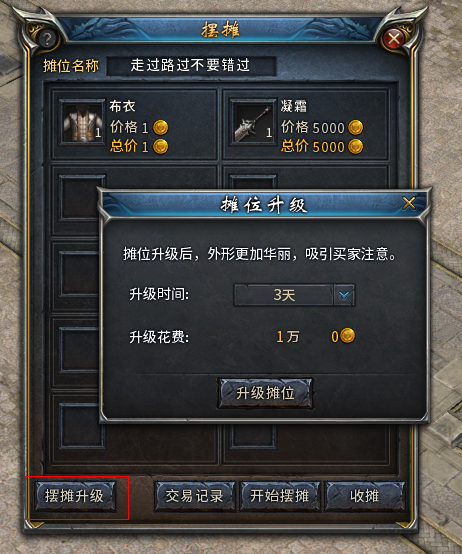Select the 凝霜 weapon item icon
This screenshot has width=462, height=554.
pos(253,122)
